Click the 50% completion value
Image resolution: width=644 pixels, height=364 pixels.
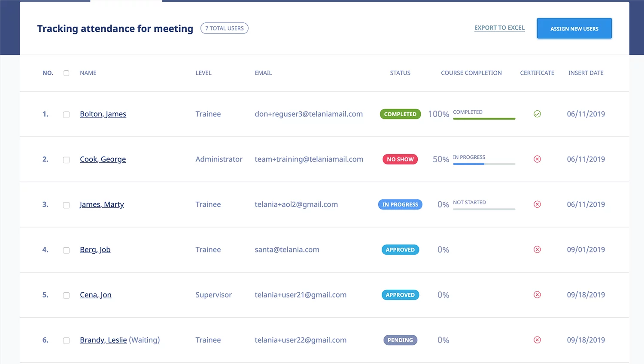pyautogui.click(x=441, y=159)
